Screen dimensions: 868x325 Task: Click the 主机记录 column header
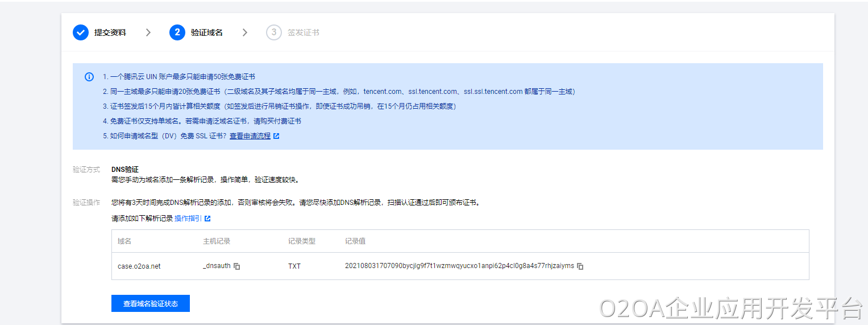pyautogui.click(x=217, y=241)
